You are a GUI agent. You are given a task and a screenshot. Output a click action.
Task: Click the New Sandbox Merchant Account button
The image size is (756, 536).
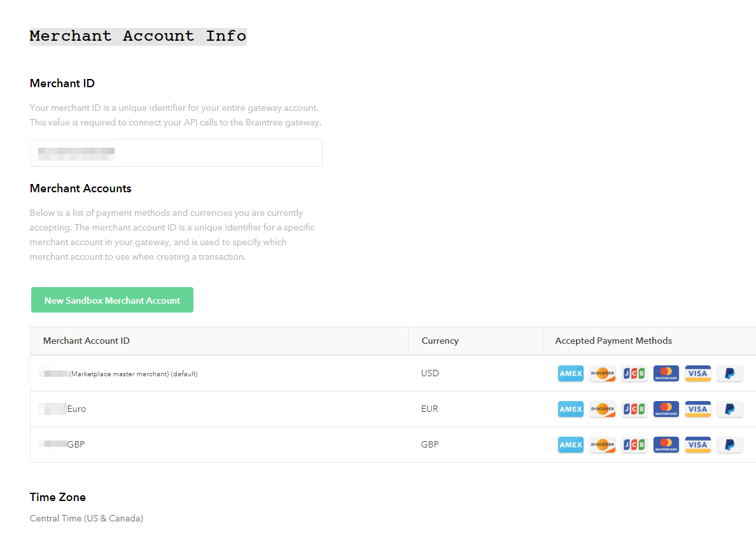coord(113,300)
